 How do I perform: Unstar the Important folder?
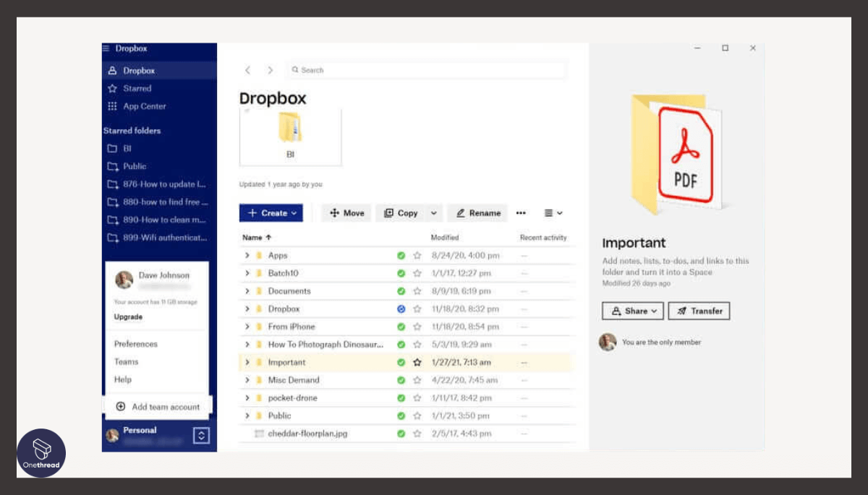pyautogui.click(x=417, y=362)
